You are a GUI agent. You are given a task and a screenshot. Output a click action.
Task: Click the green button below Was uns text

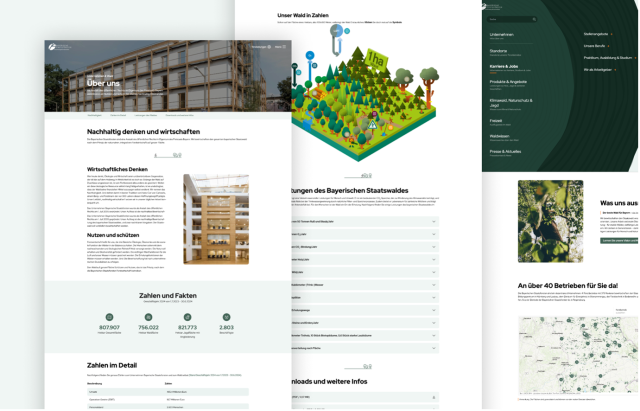(x=619, y=241)
